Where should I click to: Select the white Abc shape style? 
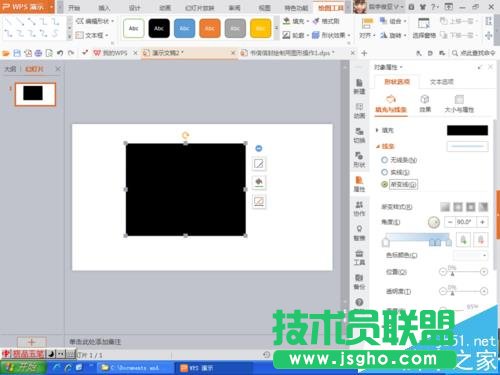click(x=134, y=28)
